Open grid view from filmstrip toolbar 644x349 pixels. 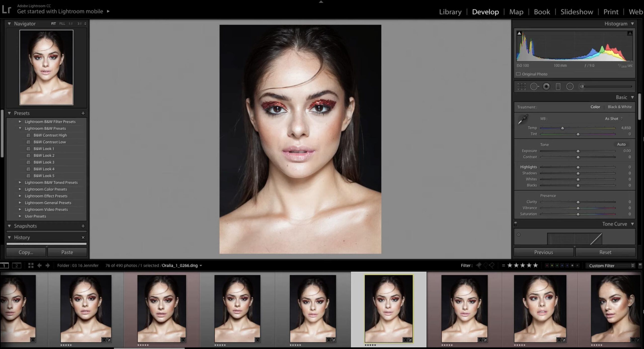coord(31,265)
